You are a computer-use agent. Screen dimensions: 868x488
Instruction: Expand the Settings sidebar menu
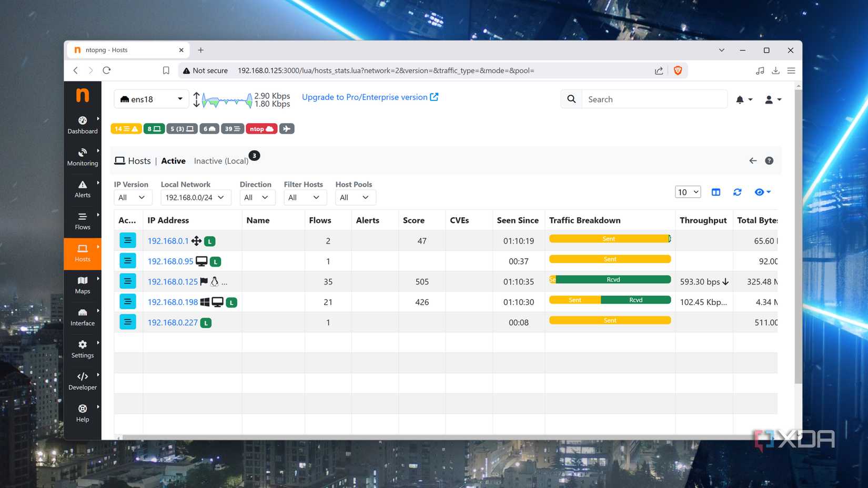click(x=83, y=349)
